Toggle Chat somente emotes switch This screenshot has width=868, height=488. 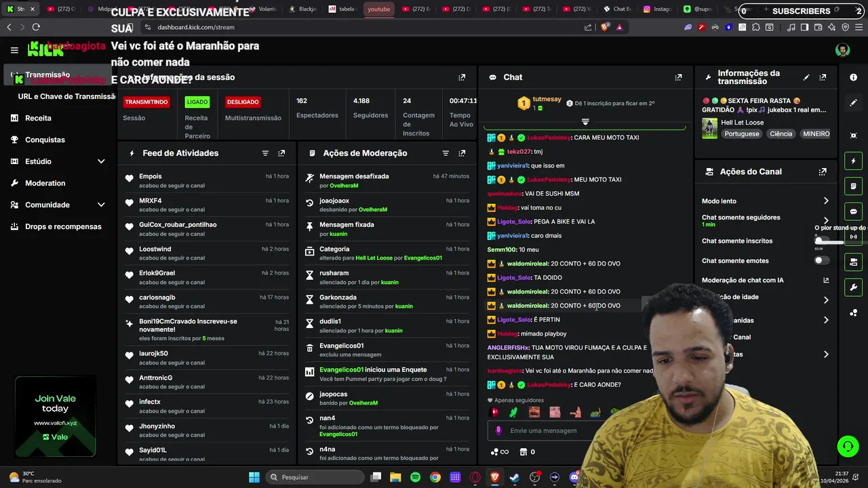[821, 260]
